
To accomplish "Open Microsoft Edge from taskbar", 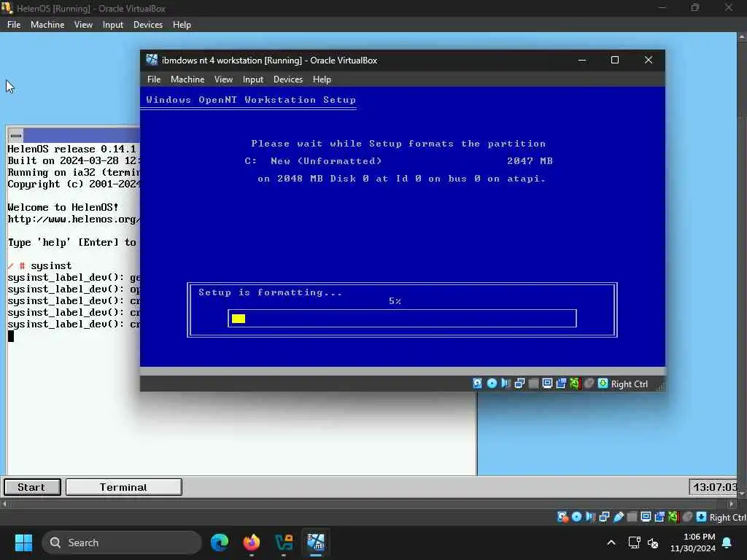I will click(220, 542).
